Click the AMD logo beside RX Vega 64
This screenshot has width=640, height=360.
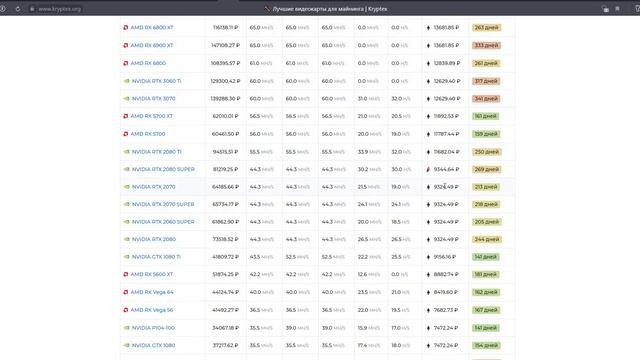[126, 292]
